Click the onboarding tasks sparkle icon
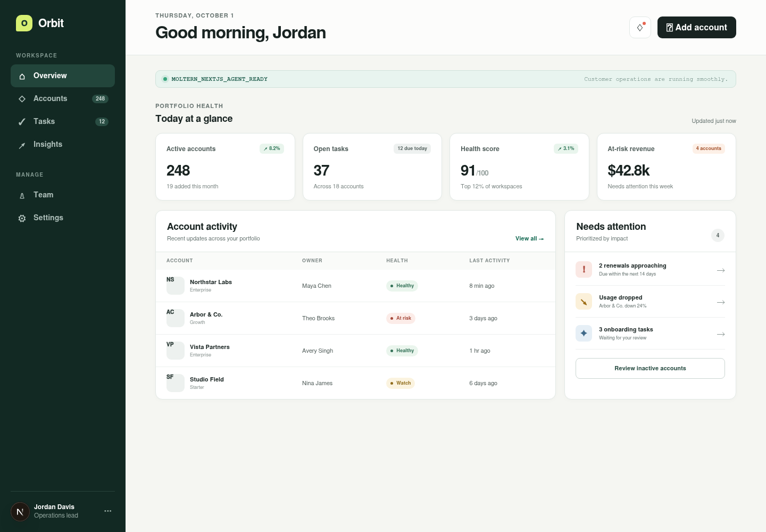This screenshot has height=532, width=766. (584, 333)
